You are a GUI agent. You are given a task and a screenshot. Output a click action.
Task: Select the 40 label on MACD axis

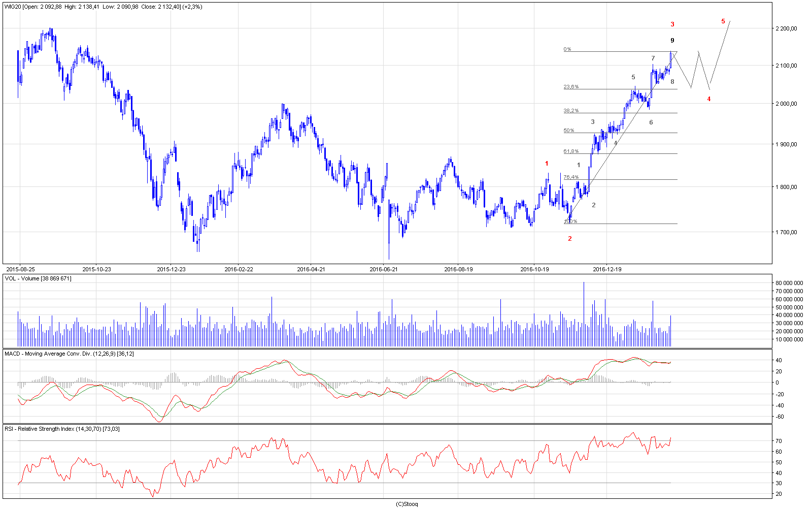(x=779, y=361)
